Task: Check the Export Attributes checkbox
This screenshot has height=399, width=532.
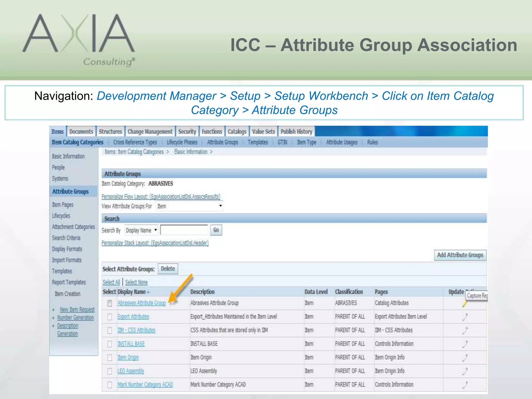Action: tap(110, 317)
